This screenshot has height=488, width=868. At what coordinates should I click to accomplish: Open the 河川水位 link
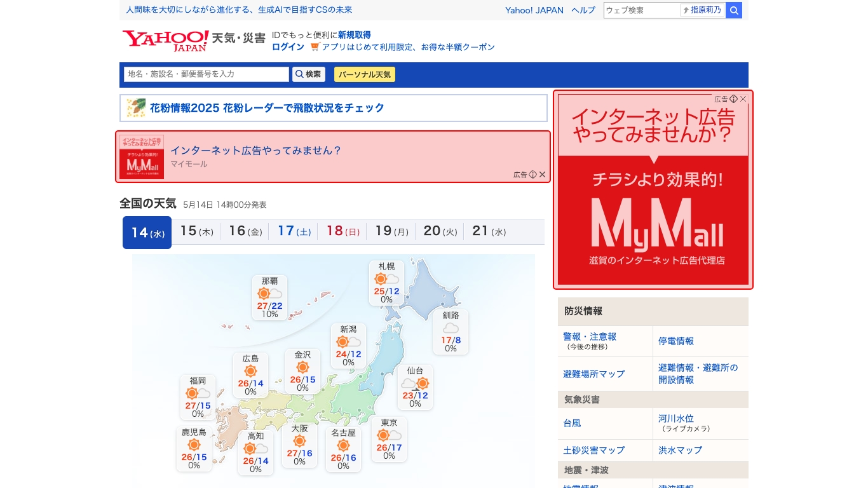[x=676, y=419]
